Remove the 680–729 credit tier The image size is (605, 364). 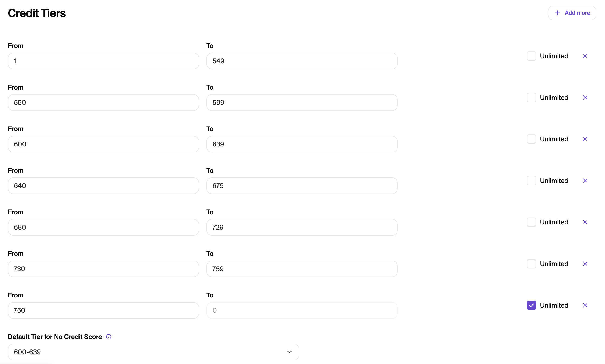point(585,222)
